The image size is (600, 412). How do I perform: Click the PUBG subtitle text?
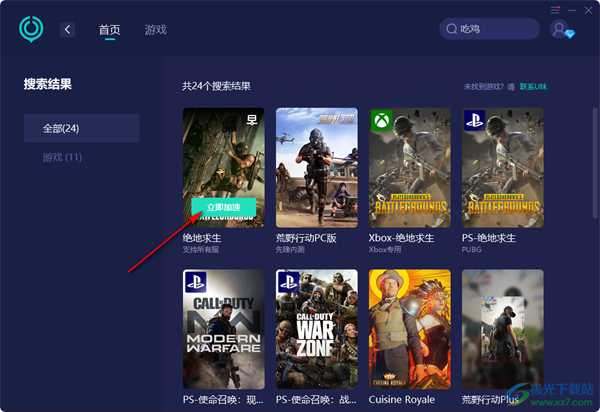(x=471, y=250)
